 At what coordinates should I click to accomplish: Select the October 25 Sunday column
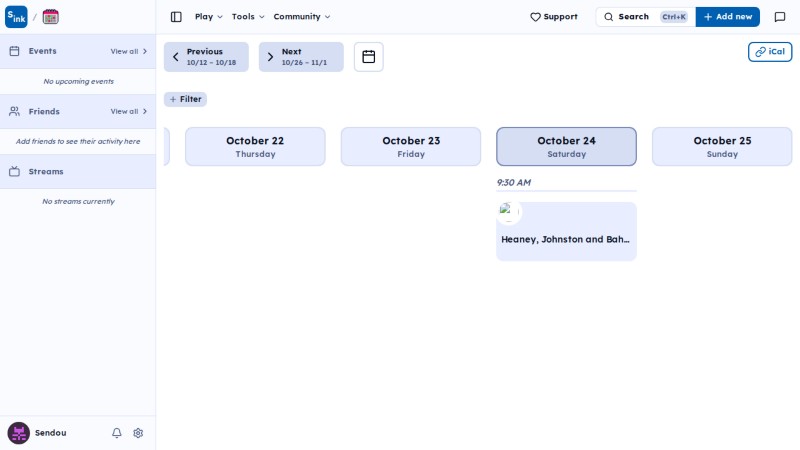(722, 146)
